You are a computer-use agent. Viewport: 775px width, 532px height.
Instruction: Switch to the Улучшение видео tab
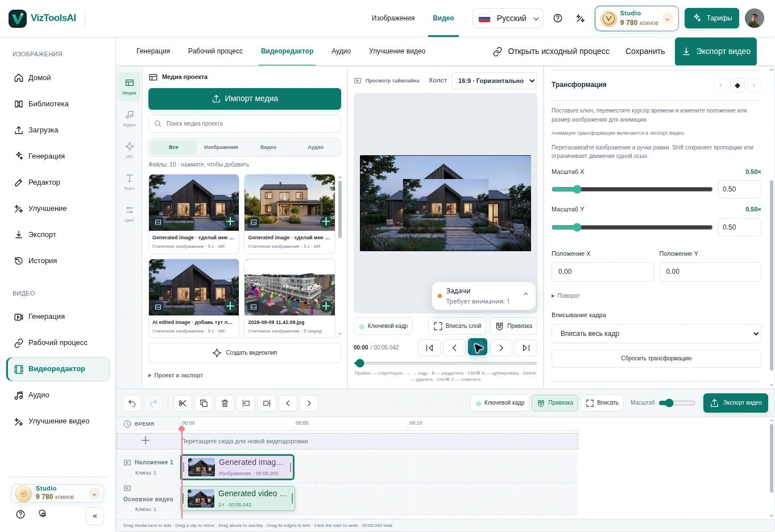click(x=397, y=51)
